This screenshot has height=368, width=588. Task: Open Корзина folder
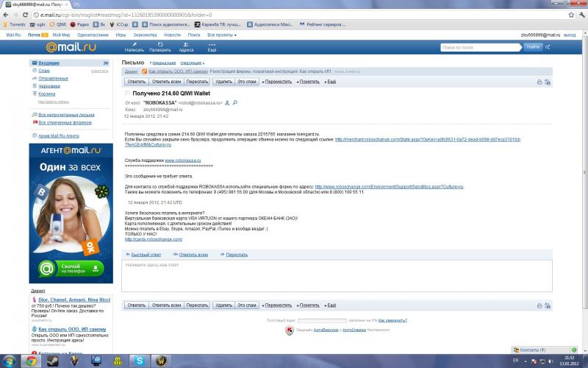coord(46,94)
